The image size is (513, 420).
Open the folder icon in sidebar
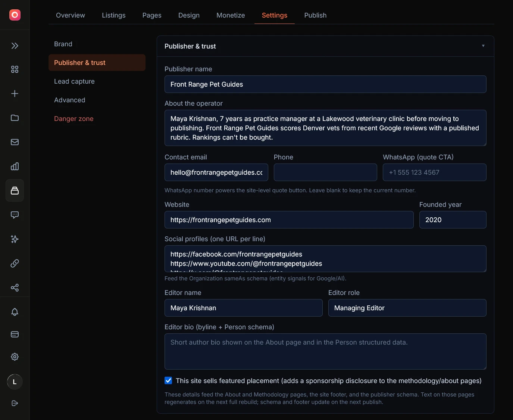(15, 118)
